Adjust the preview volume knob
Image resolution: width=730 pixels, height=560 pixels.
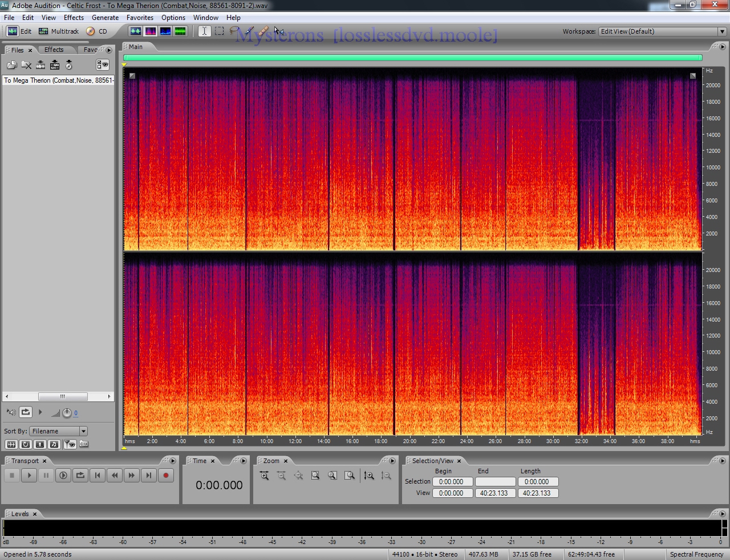pos(67,413)
